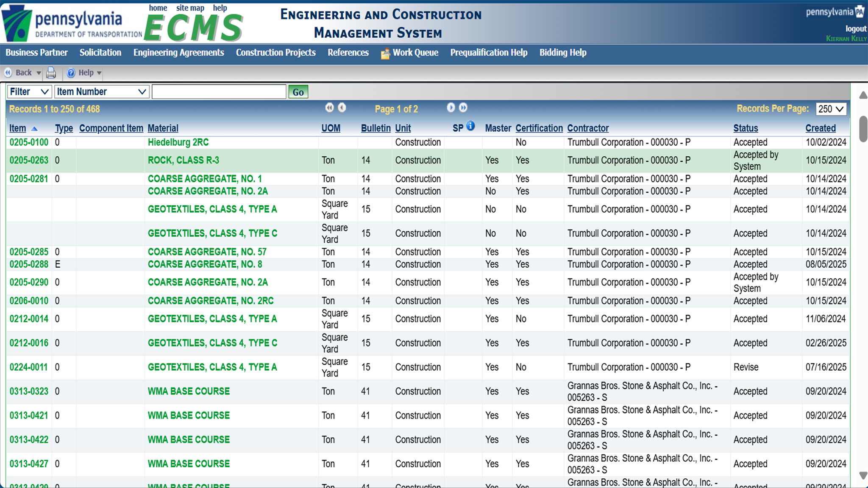Click the logout link
868x488 pixels.
856,28
